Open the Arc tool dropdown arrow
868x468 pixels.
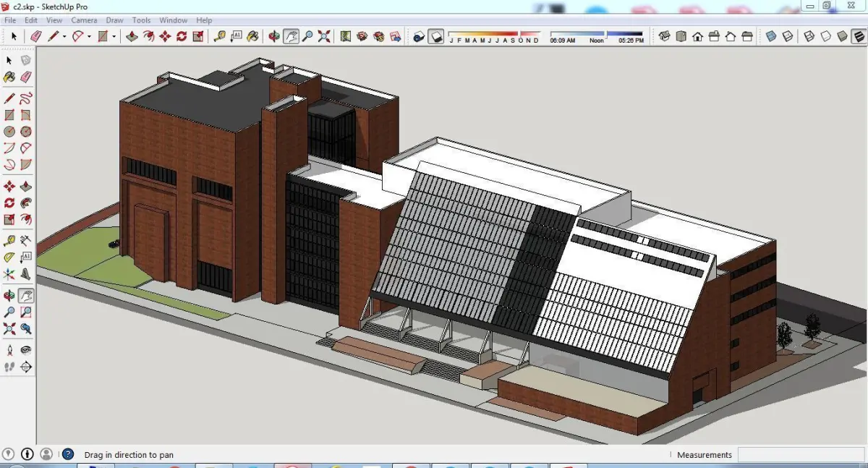89,36
